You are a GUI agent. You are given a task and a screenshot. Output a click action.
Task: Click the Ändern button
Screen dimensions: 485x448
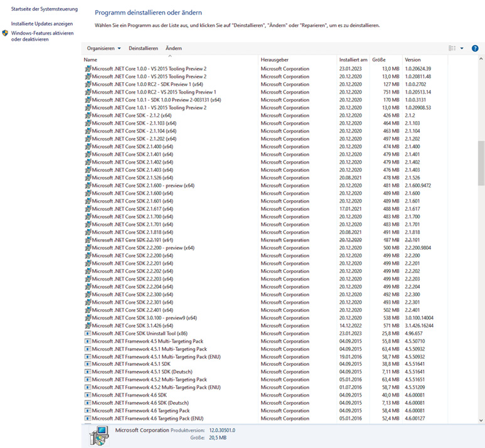coord(174,48)
